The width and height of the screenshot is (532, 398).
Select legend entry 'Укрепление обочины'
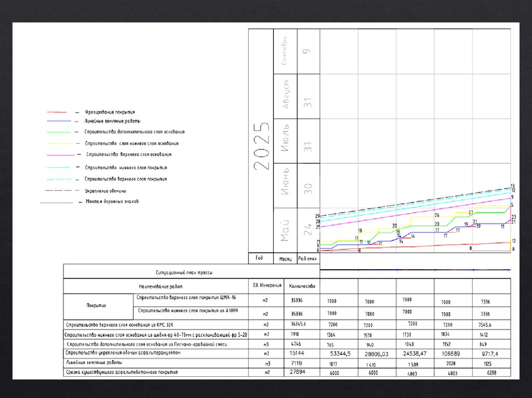[x=105, y=191]
